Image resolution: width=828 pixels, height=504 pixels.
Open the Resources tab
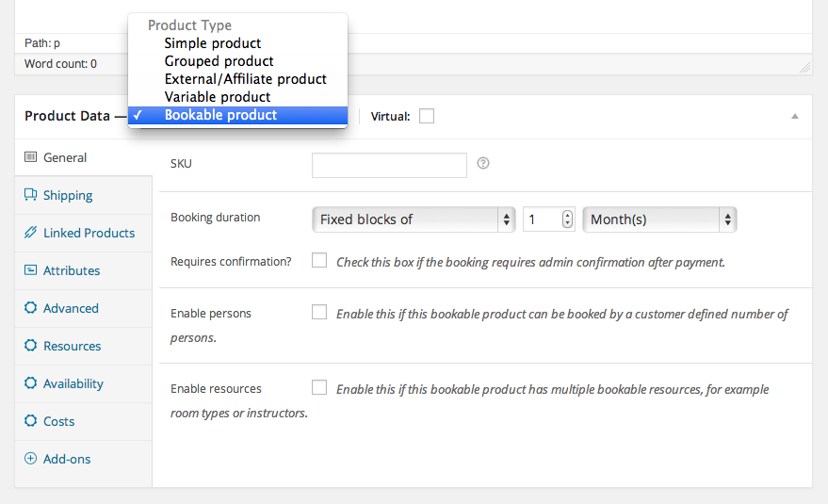pos(72,346)
